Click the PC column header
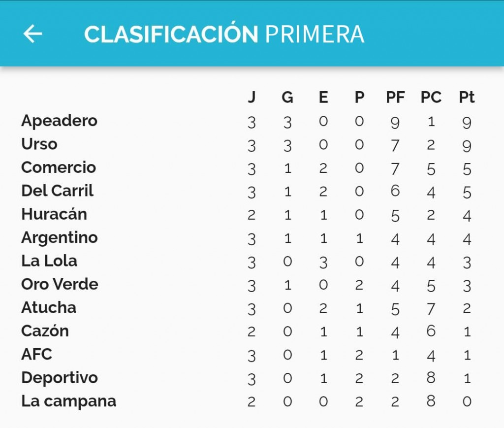Screen dimensions: 504x428 tap(431, 98)
